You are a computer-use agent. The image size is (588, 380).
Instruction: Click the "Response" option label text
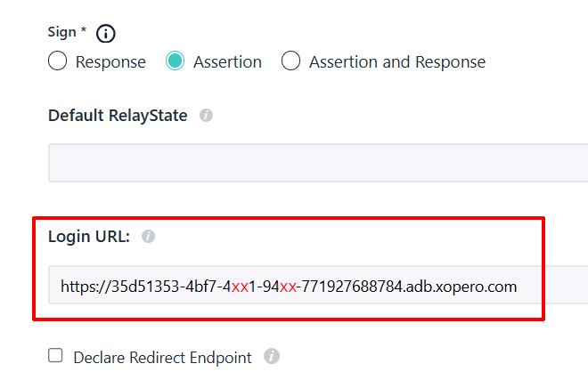pyautogui.click(x=110, y=62)
